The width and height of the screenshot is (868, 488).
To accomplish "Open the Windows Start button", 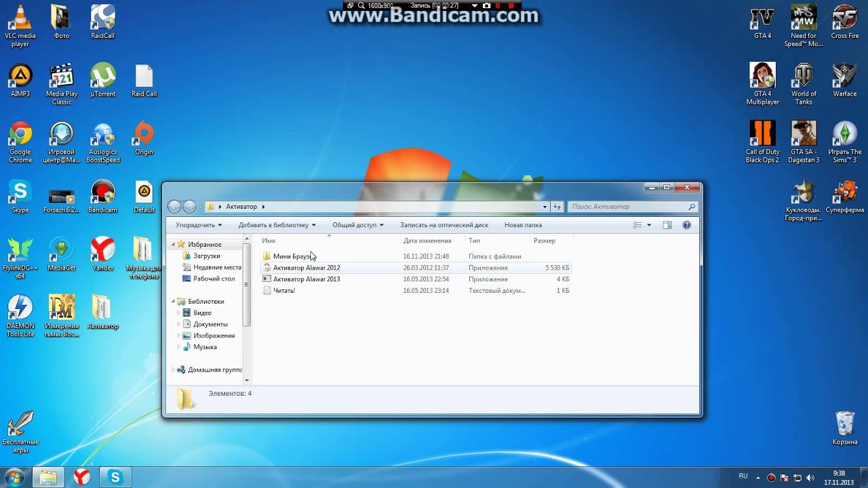I will pos(14,477).
